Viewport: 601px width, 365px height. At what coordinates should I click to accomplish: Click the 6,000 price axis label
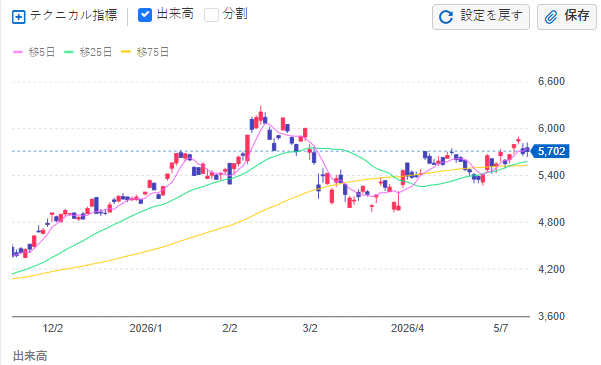551,128
